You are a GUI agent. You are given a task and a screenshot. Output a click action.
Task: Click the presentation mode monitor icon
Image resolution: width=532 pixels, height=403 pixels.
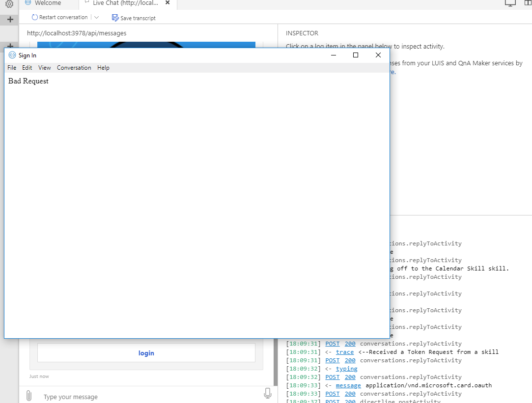pyautogui.click(x=509, y=3)
